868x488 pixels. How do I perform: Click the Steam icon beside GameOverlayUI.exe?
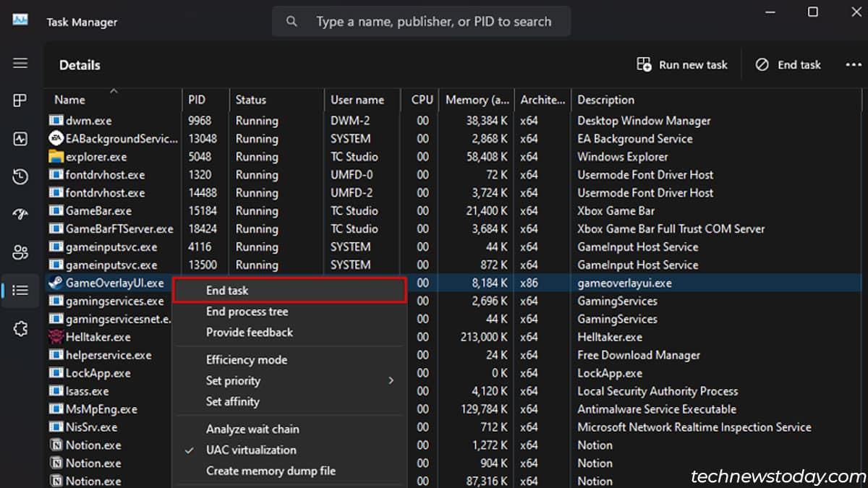[x=56, y=283]
